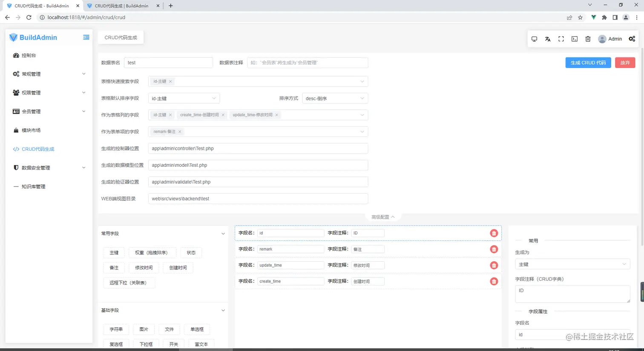Click the WEB端视图目录 input field
This screenshot has height=351, width=644.
pyautogui.click(x=258, y=199)
